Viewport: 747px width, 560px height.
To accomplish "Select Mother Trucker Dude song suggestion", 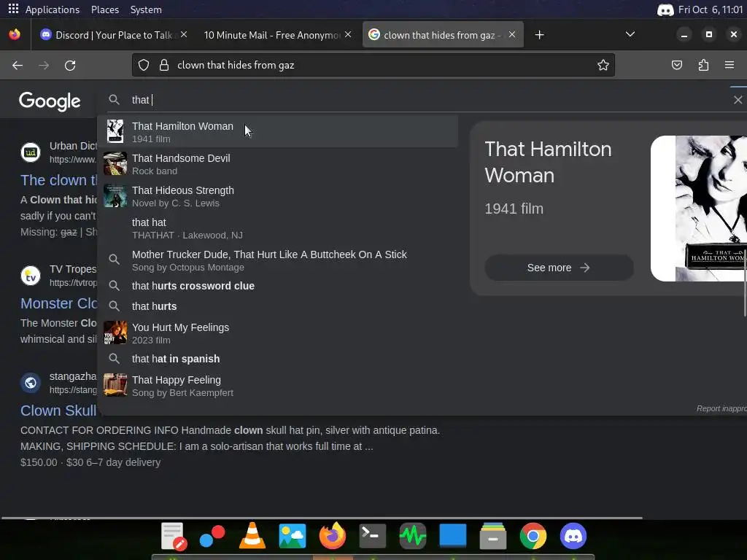I will point(278,260).
